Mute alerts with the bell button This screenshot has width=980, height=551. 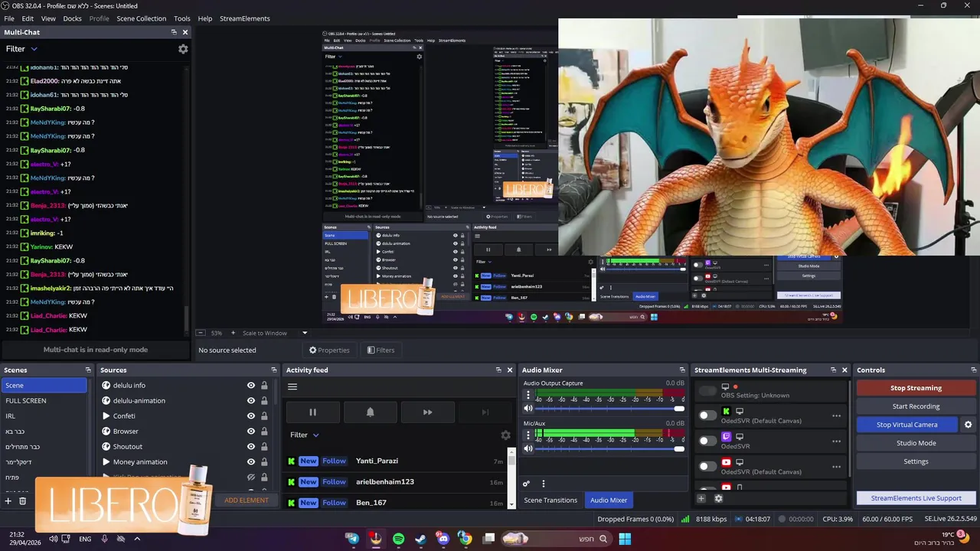click(370, 412)
